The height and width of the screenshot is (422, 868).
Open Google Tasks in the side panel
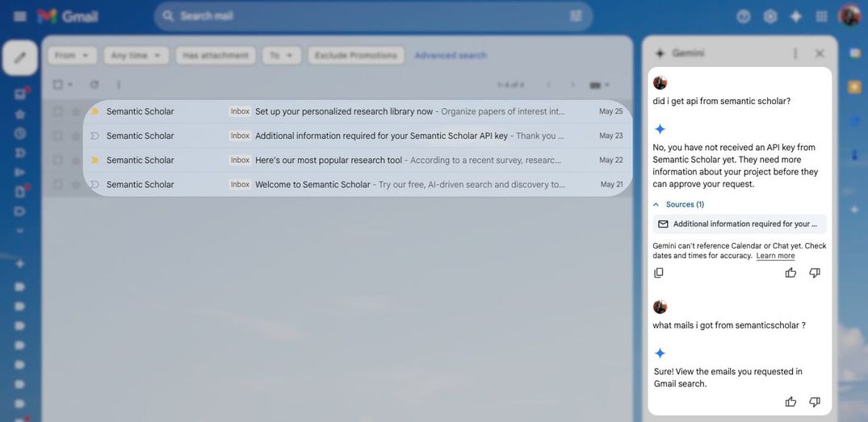[855, 120]
